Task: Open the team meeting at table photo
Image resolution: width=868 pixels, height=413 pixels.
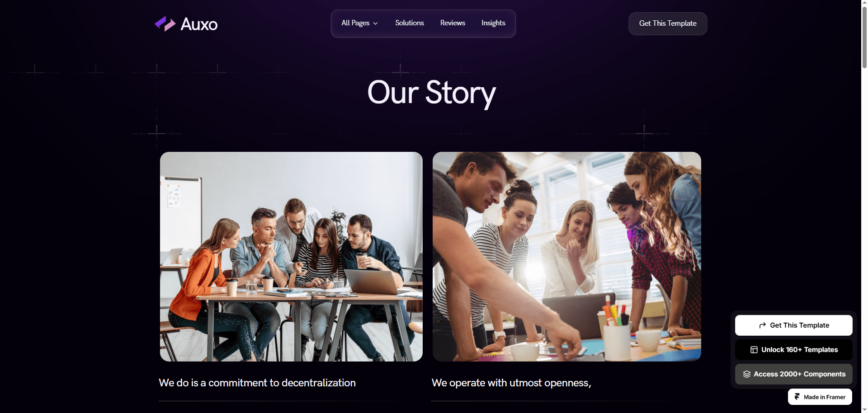Action: 291,257
